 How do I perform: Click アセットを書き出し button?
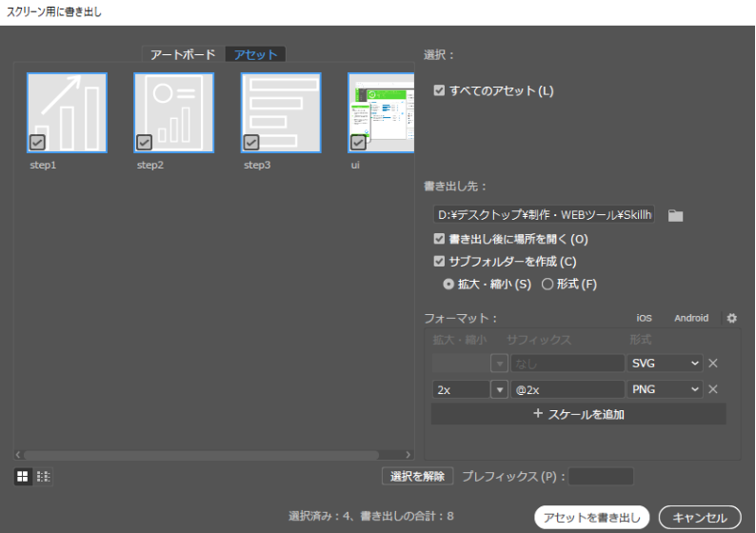click(591, 518)
